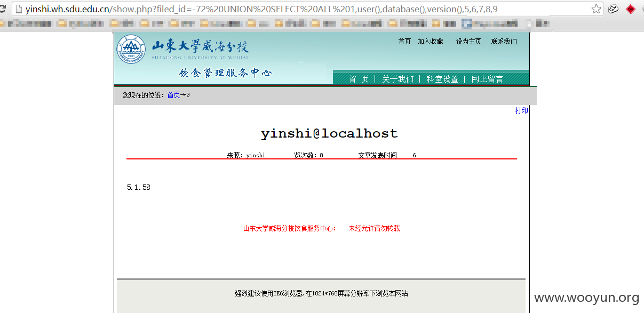Image resolution: width=644 pixels, height=313 pixels.
Task: Click the 设为主页 header link
Action: click(x=469, y=42)
